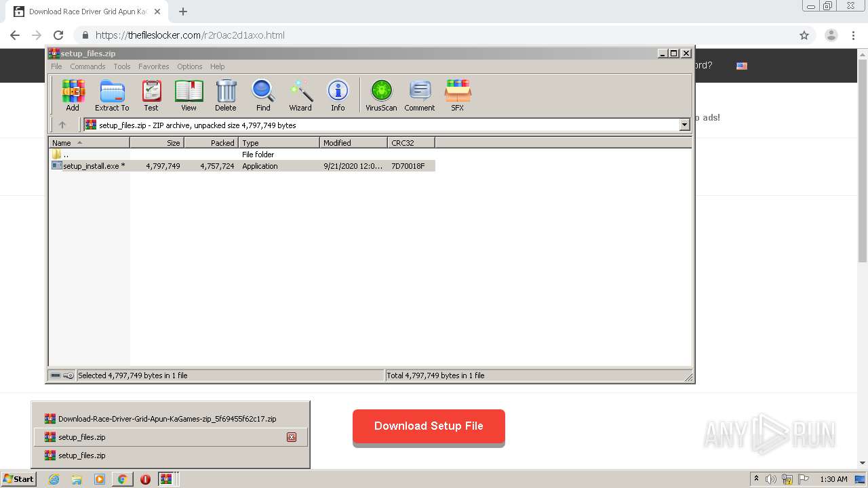Viewport: 868px width, 488px height.
Task: Open Windows Media Player taskbar icon
Action: (x=100, y=479)
